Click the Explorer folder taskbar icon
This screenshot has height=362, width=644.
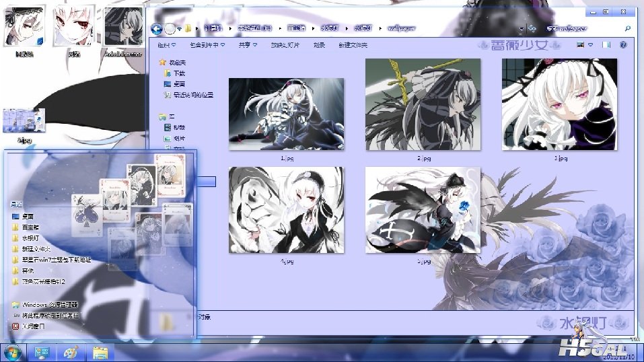tap(100, 353)
